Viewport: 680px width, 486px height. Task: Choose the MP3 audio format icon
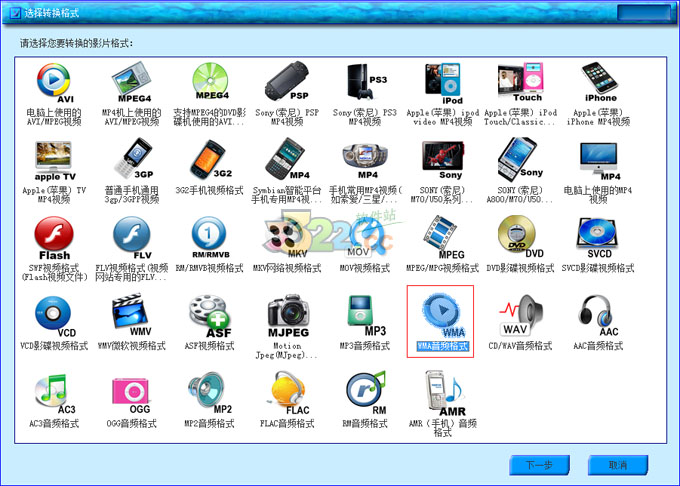pyautogui.click(x=366, y=316)
